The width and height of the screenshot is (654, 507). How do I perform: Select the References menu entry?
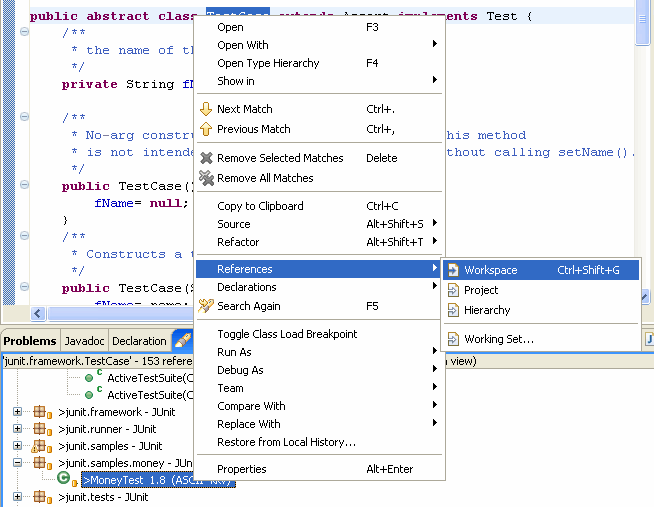(x=319, y=269)
